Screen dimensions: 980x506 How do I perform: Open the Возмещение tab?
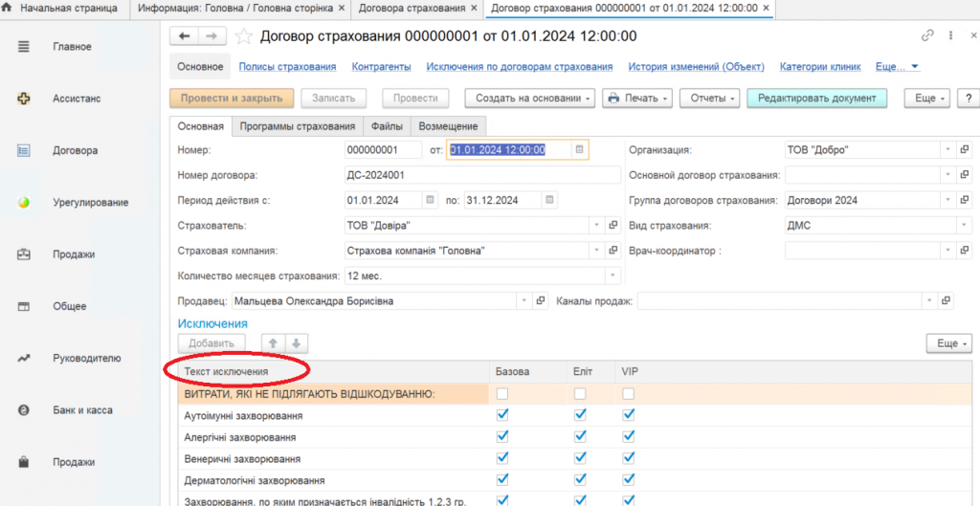pos(449,126)
